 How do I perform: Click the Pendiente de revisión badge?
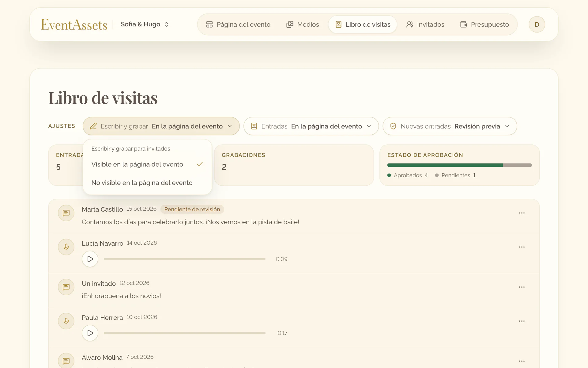(x=192, y=209)
